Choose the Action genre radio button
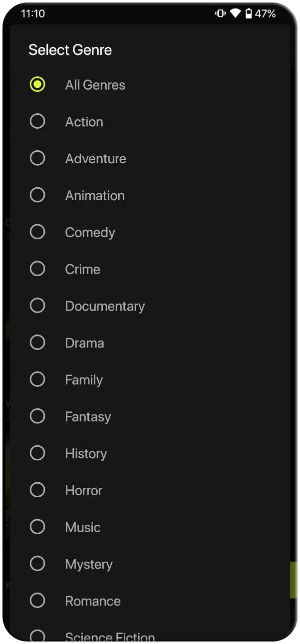 [37, 121]
